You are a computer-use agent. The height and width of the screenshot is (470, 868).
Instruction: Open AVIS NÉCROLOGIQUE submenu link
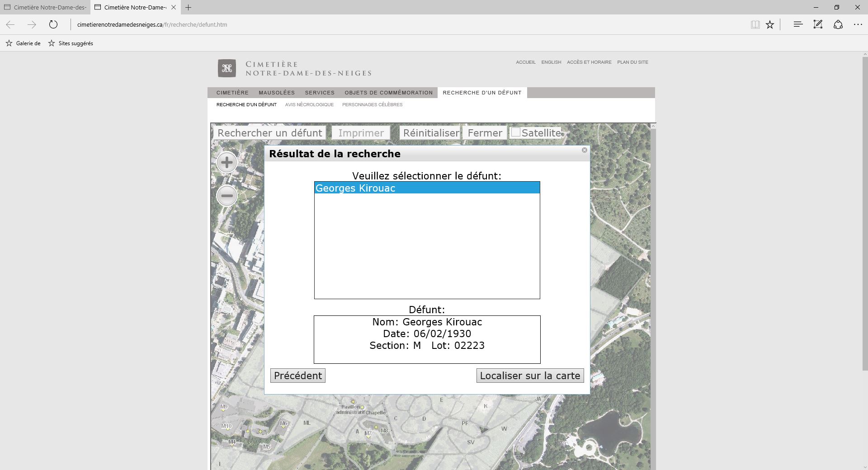coord(309,104)
